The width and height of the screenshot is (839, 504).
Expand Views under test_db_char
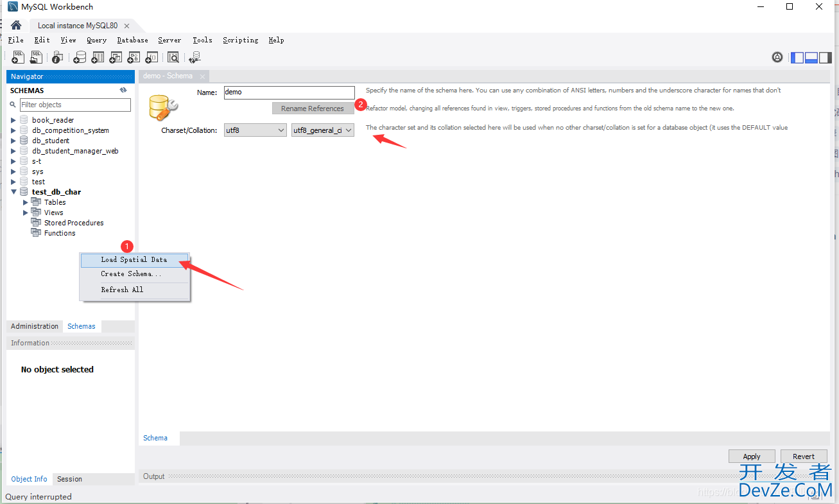(x=26, y=213)
